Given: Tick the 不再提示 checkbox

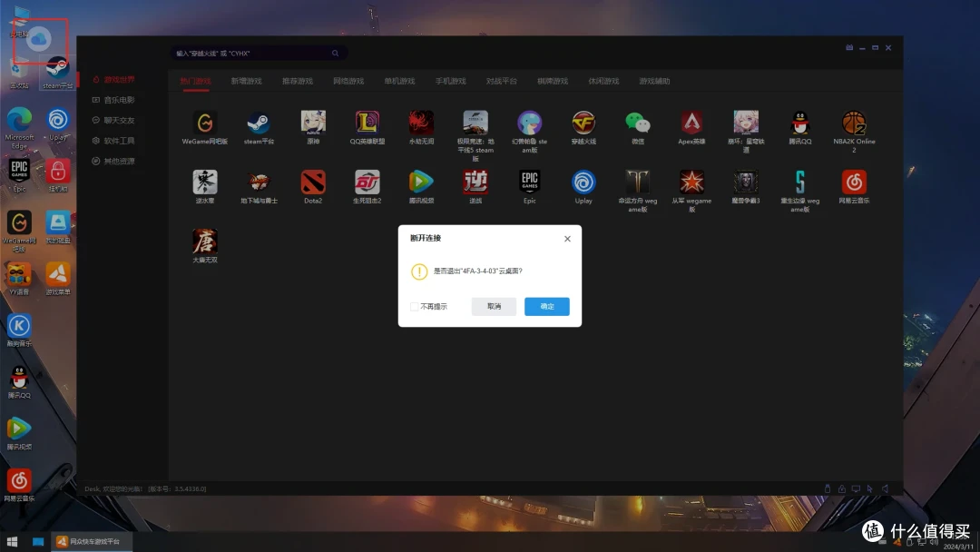Looking at the screenshot, I should (415, 306).
